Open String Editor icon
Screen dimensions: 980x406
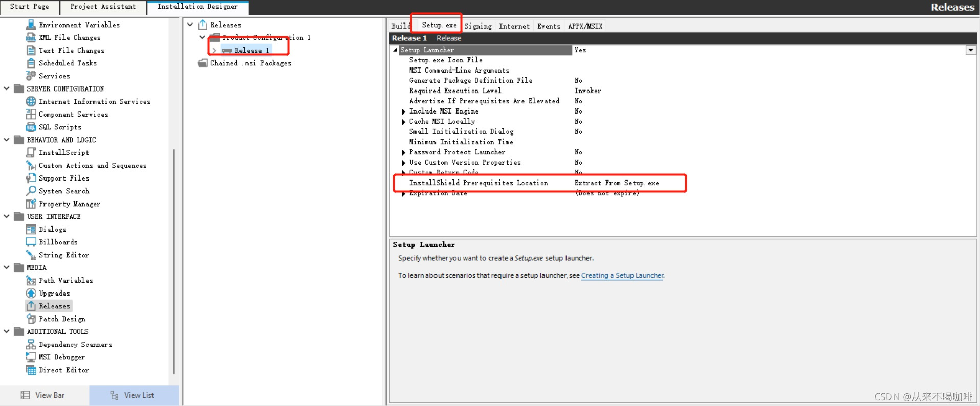(x=31, y=255)
